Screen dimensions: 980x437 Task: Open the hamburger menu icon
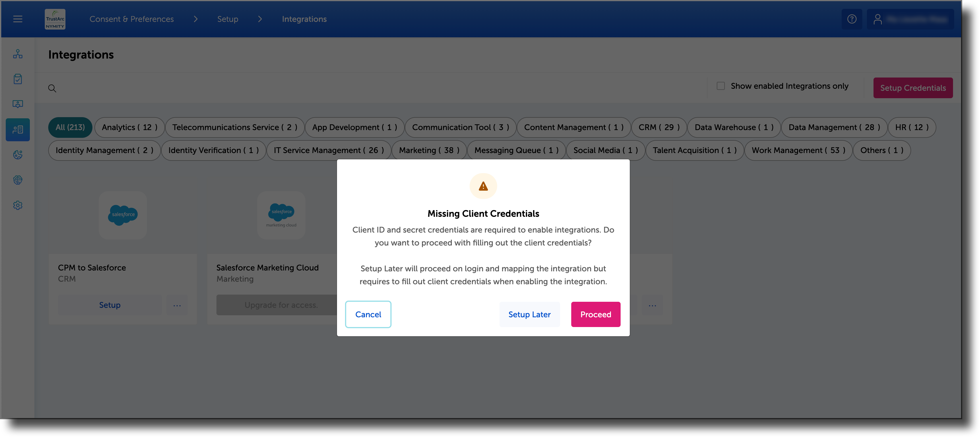(x=18, y=19)
